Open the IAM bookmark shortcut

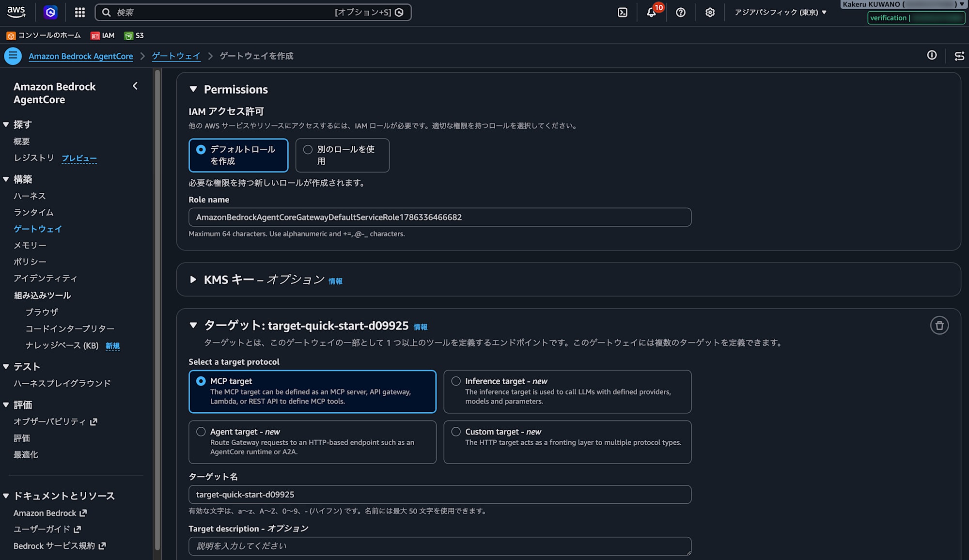(103, 35)
